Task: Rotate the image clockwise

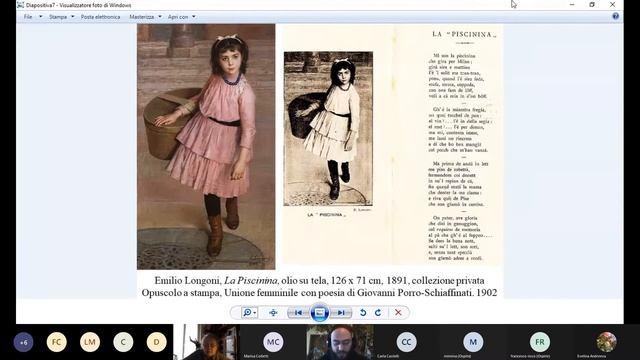Action: click(x=378, y=313)
